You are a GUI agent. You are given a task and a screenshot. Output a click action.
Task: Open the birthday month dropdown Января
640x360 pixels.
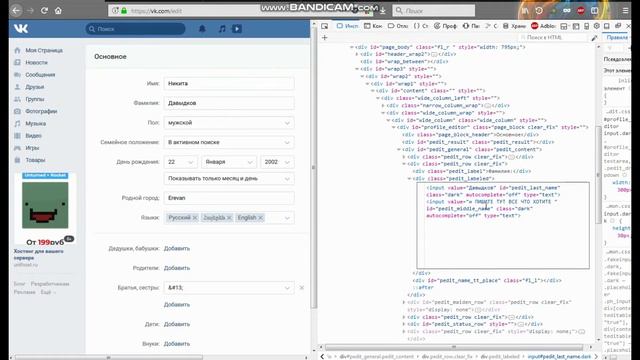[229, 162]
